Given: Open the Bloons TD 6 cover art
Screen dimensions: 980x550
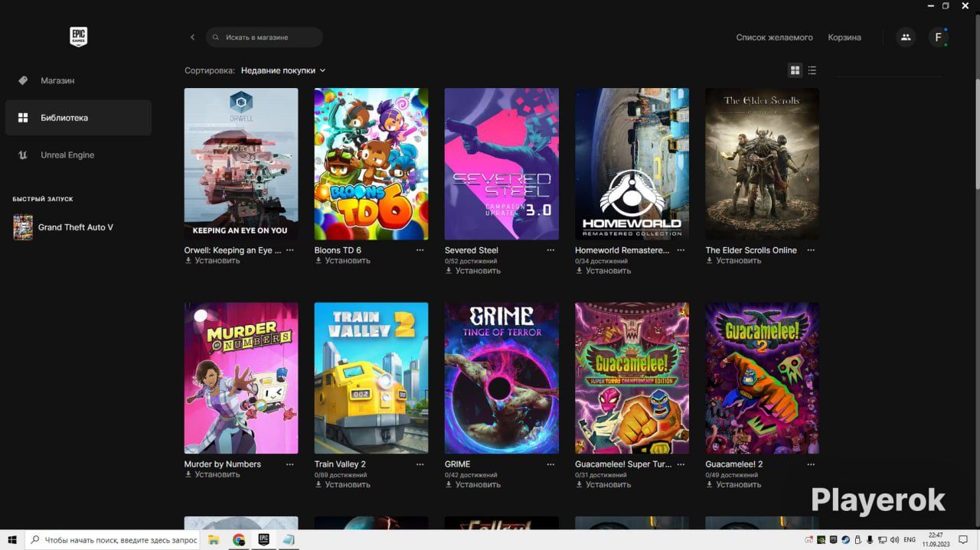Looking at the screenshot, I should click(371, 164).
